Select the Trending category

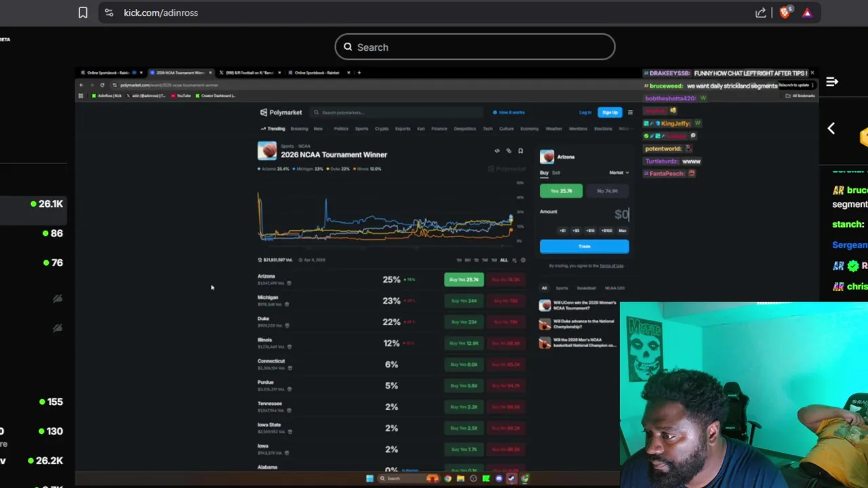pyautogui.click(x=273, y=129)
